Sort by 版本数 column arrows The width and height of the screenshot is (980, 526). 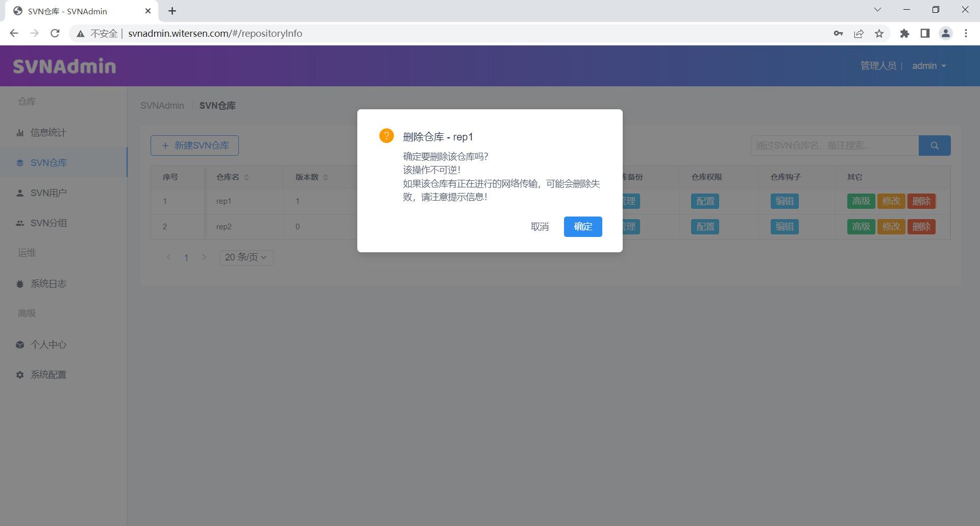tap(326, 177)
